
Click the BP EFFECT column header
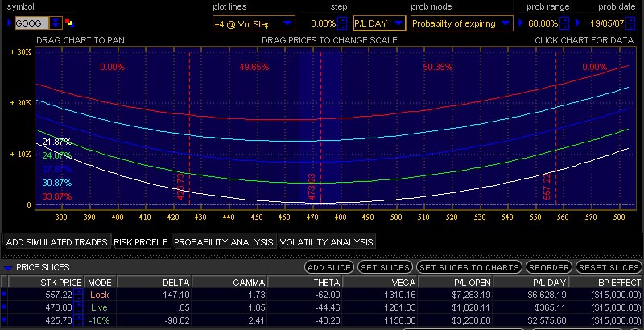click(x=607, y=283)
